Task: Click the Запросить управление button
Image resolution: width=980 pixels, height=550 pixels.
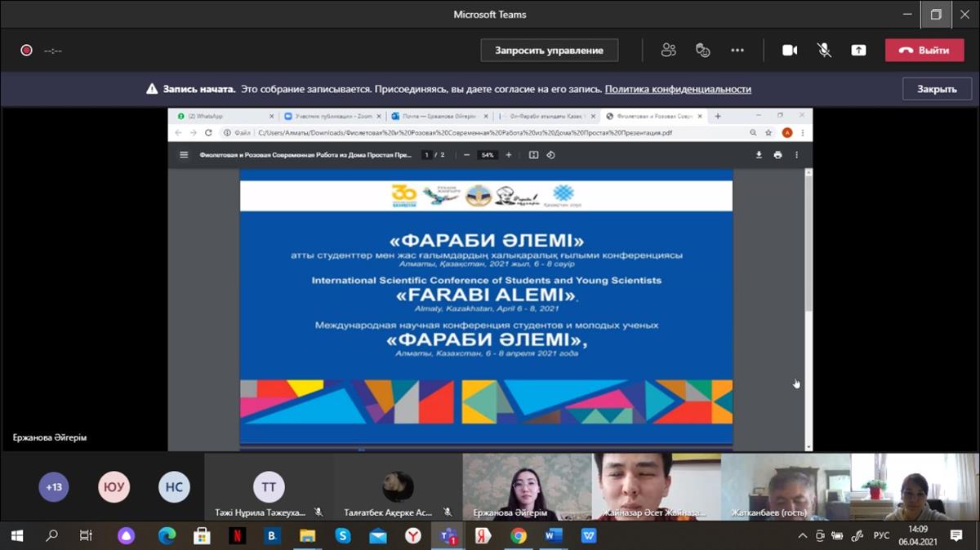Action: [x=549, y=50]
